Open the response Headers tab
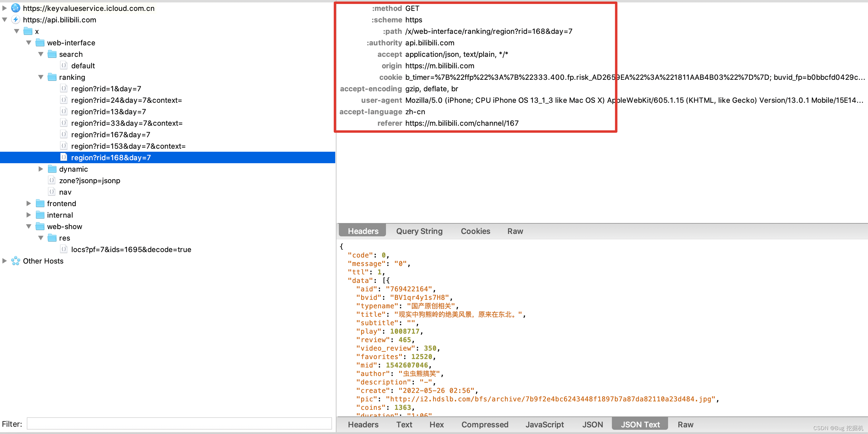This screenshot has height=434, width=868. coord(363,425)
